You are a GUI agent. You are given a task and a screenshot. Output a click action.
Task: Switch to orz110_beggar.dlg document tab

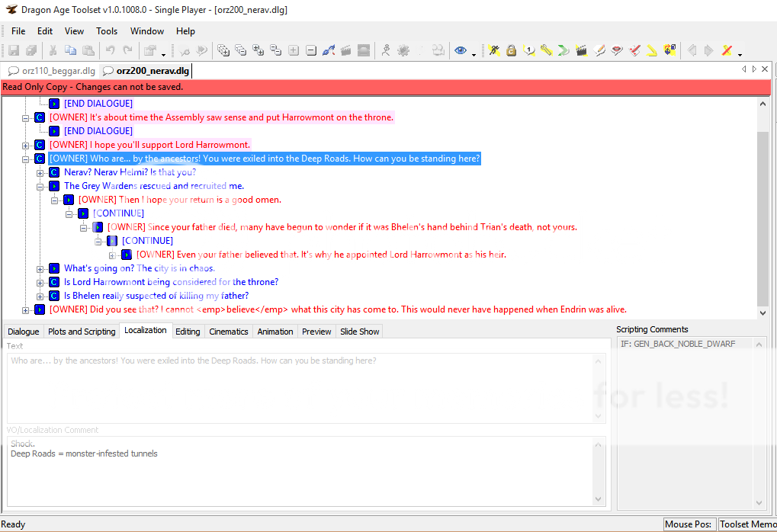[x=52, y=71]
